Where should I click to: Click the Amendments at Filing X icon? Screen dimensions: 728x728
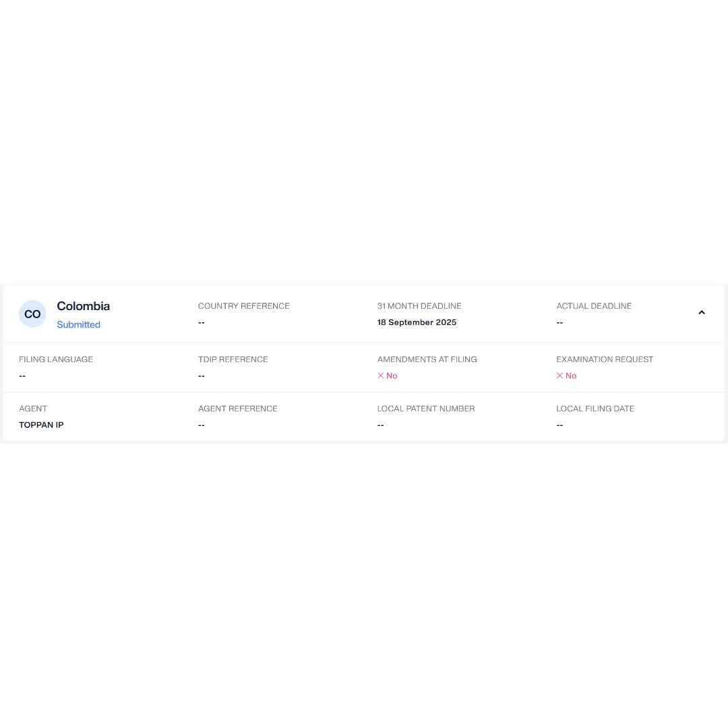tap(380, 375)
